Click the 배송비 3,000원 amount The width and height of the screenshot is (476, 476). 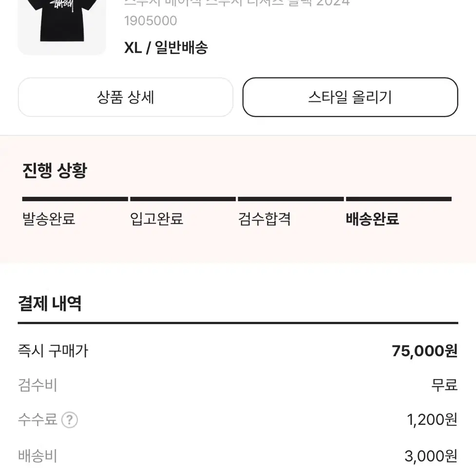click(x=431, y=456)
